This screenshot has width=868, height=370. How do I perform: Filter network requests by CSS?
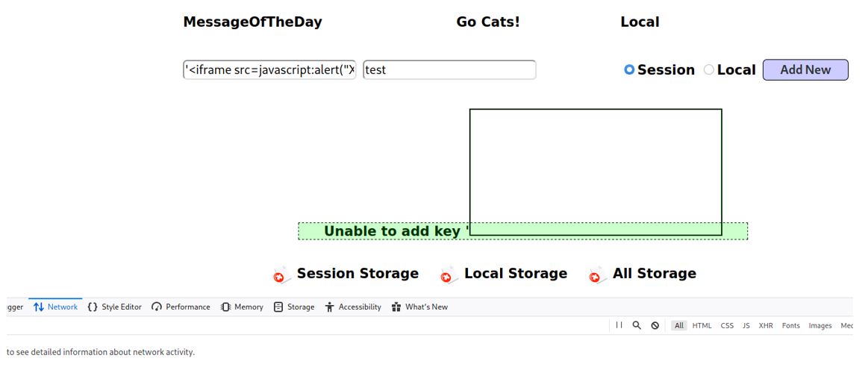[x=727, y=325]
